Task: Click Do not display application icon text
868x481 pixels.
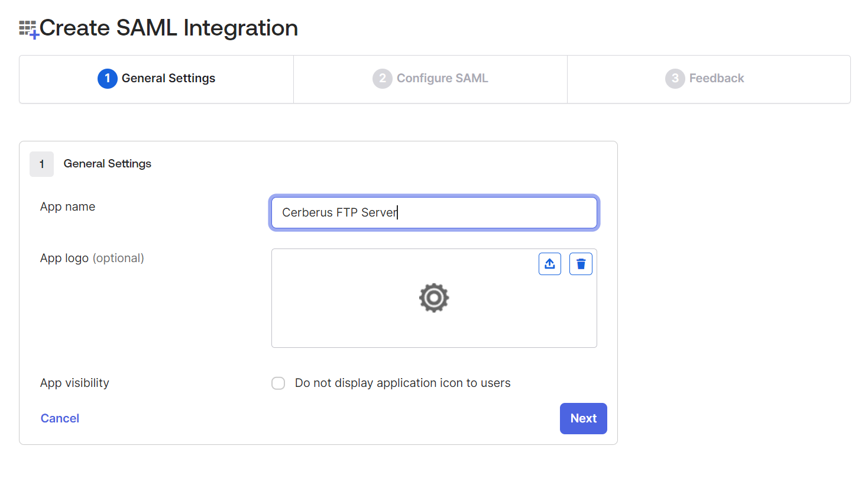Action: point(403,383)
